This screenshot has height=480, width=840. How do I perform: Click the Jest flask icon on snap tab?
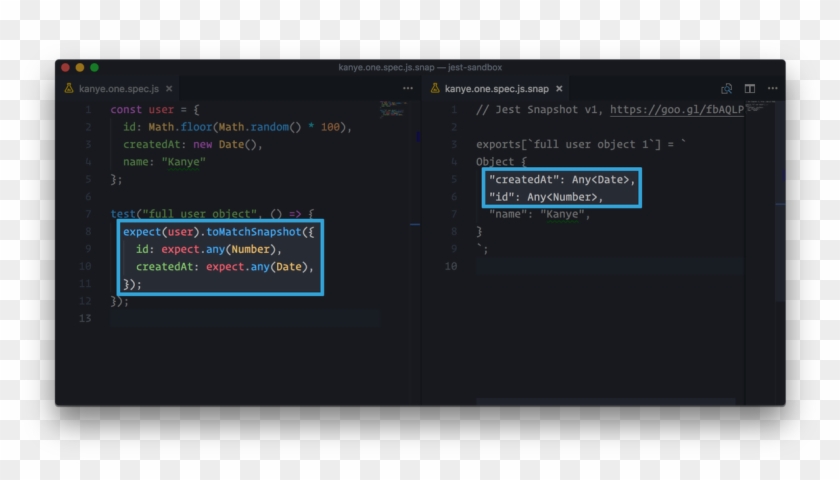tap(435, 89)
